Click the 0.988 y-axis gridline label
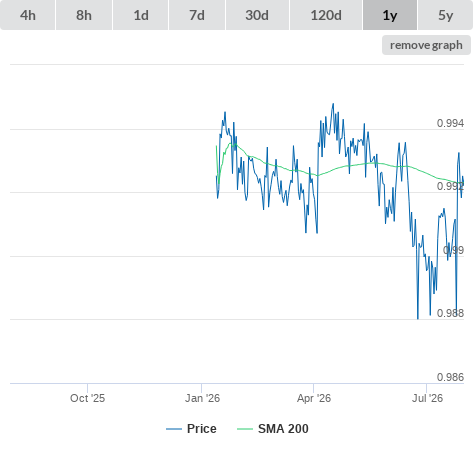474x455 pixels. point(450,313)
